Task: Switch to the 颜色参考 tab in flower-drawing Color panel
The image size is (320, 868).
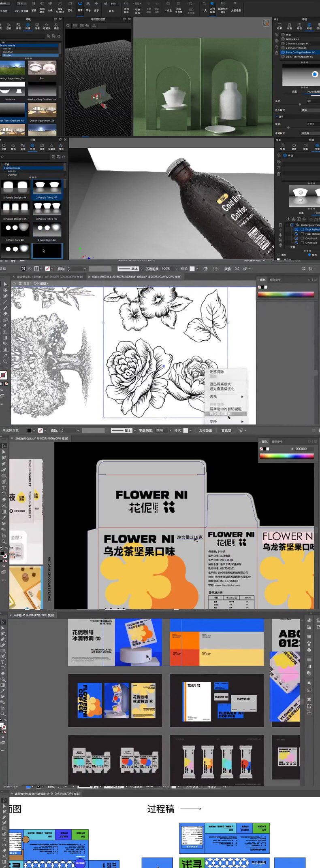Action: (x=275, y=280)
